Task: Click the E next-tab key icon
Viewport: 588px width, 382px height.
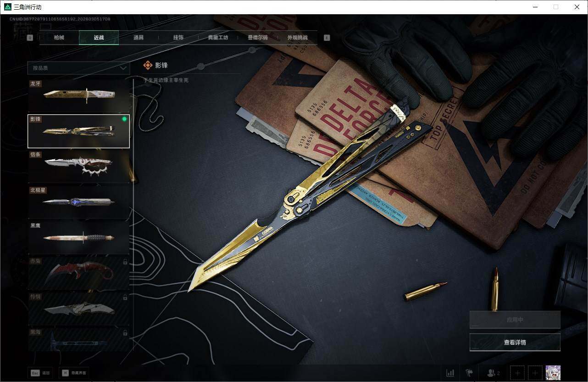Action: click(327, 38)
